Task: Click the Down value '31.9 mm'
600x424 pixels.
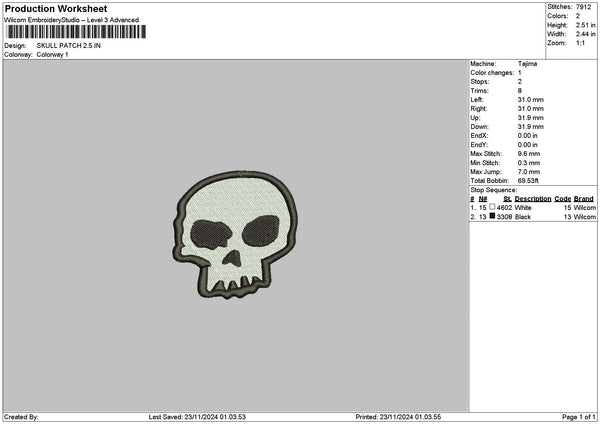Action: point(531,127)
